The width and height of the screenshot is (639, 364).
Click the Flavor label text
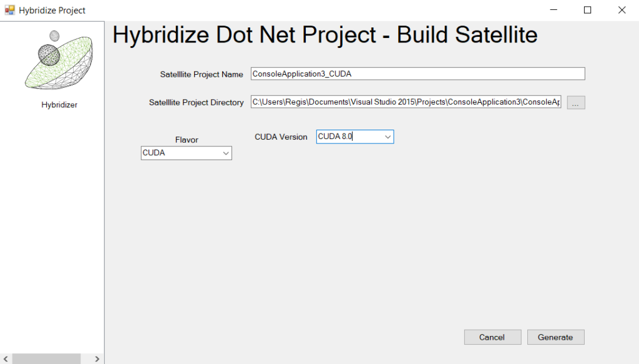tap(187, 140)
